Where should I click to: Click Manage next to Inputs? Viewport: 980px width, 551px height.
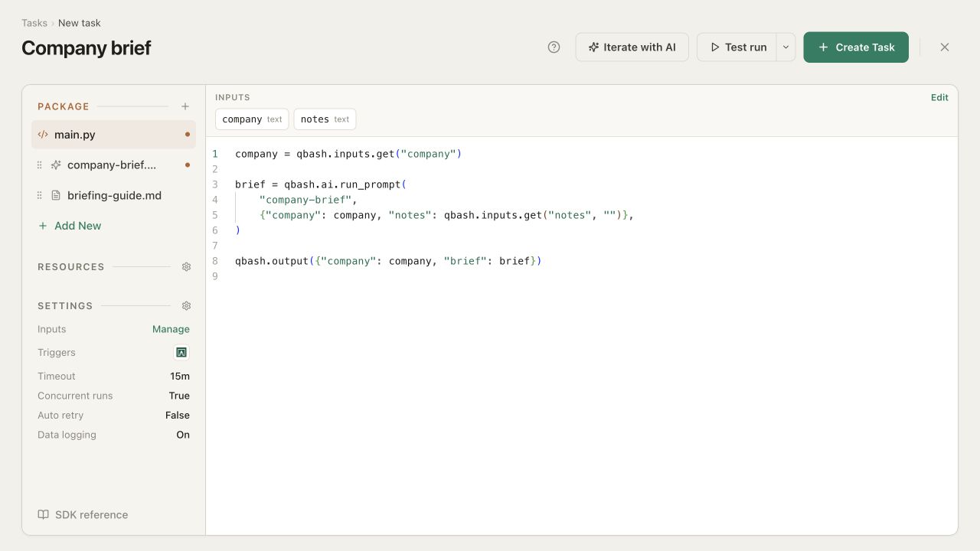coord(171,329)
